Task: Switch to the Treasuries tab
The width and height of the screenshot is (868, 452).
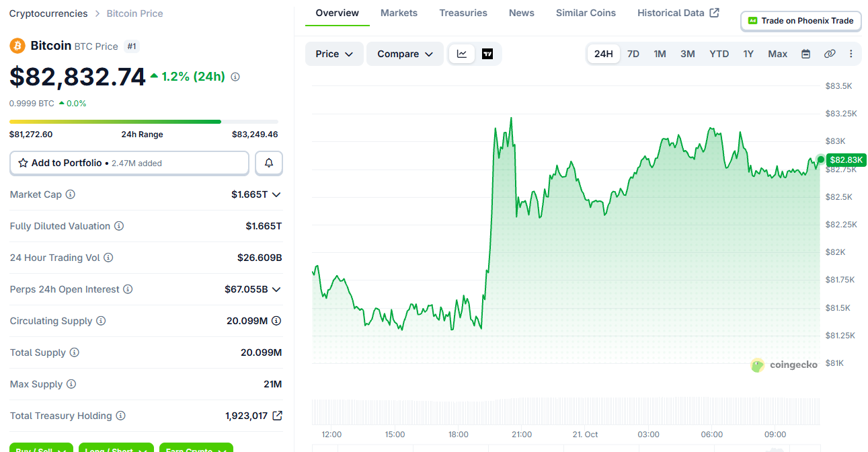Action: 463,13
